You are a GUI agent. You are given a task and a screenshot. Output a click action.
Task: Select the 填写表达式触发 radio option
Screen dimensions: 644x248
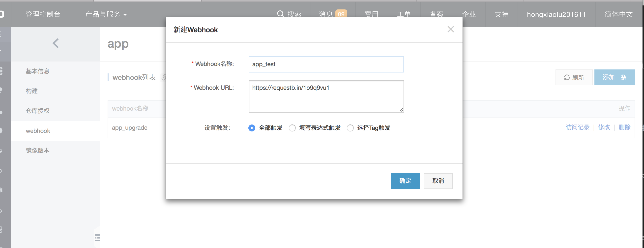click(292, 128)
